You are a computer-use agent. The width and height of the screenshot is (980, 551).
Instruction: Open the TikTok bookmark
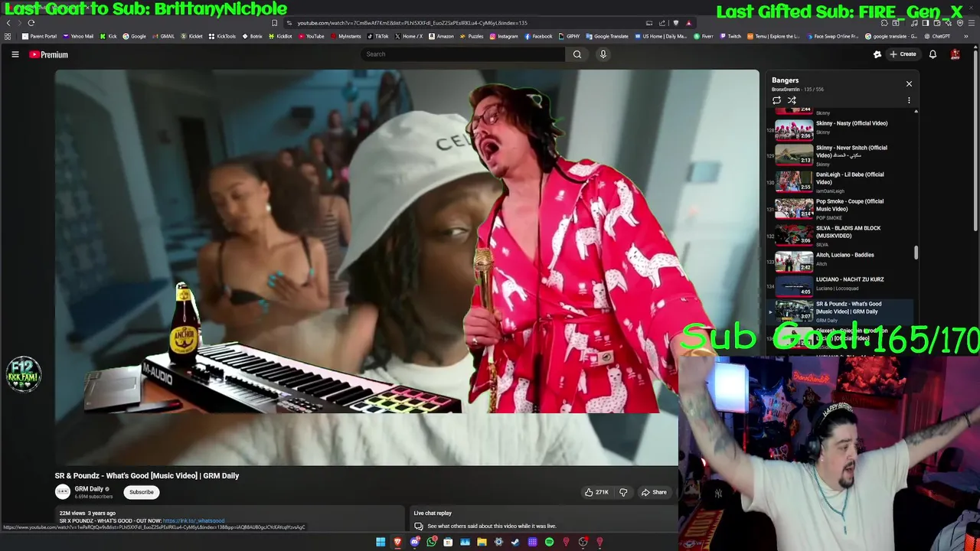click(x=378, y=36)
